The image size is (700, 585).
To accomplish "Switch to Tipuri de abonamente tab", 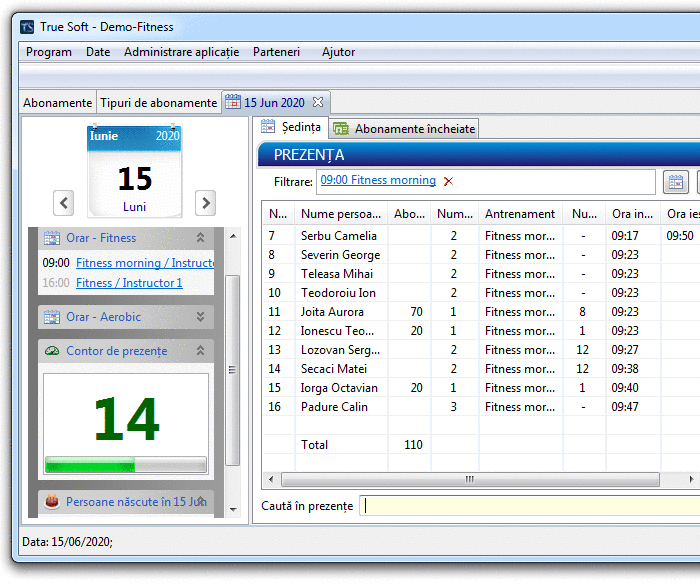I will point(158,102).
